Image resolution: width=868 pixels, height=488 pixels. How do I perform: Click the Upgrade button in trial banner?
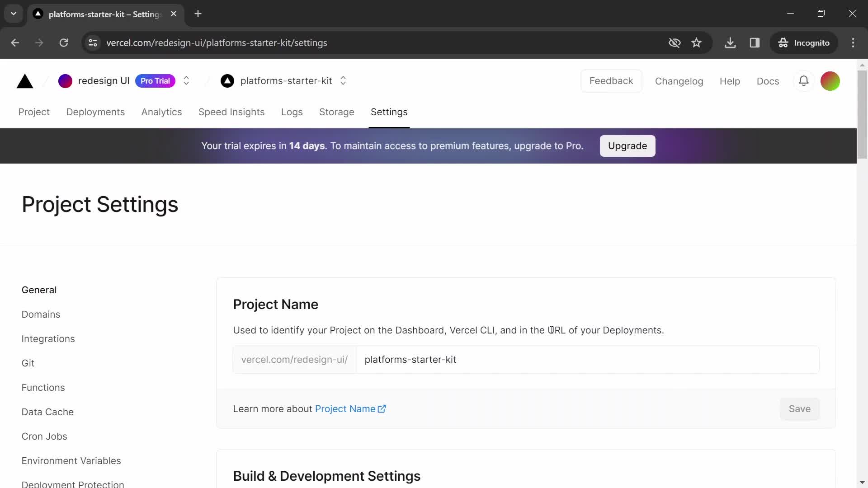[627, 146]
